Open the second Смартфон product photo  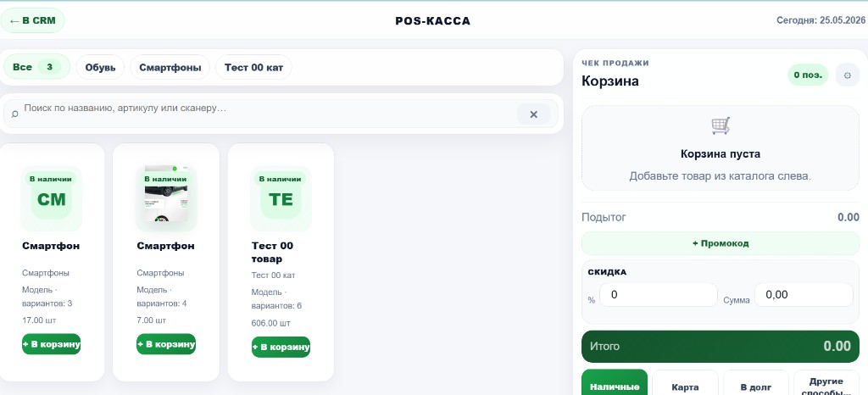[x=166, y=195]
